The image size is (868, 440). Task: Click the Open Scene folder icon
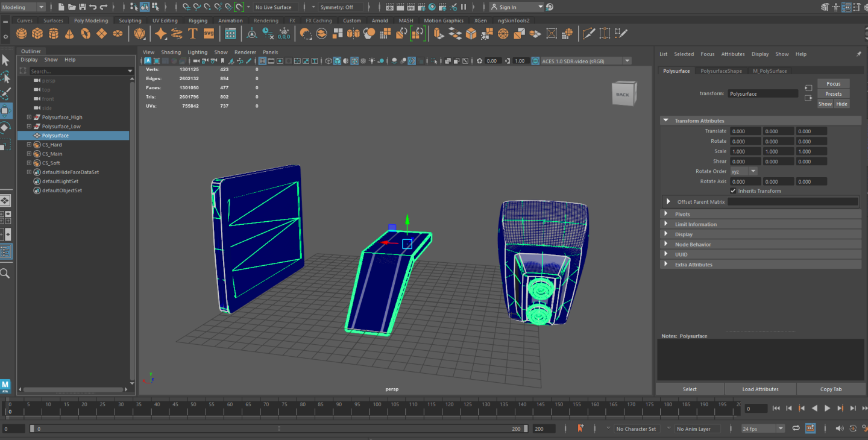pos(72,7)
